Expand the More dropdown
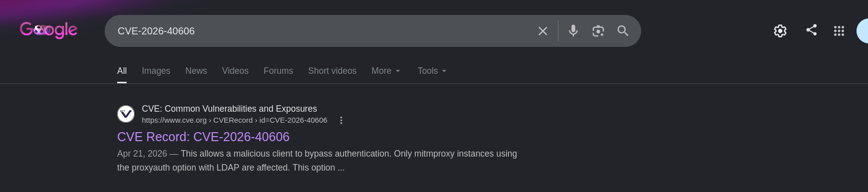 pos(386,71)
